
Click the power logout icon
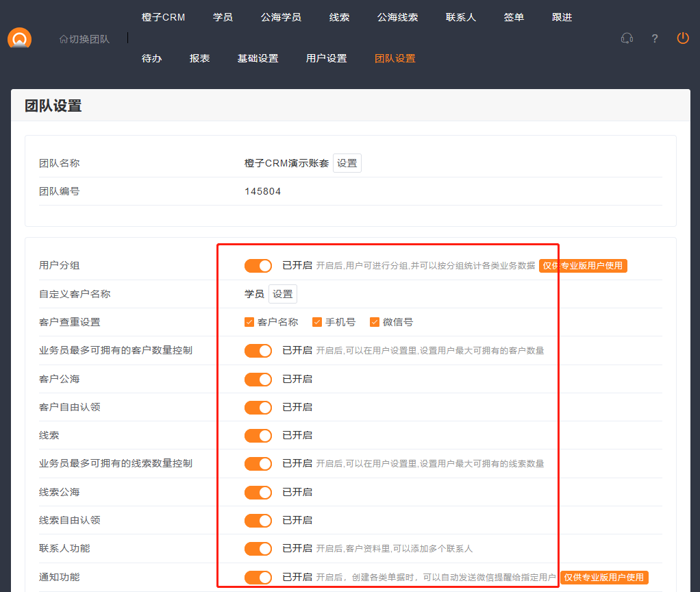(683, 38)
